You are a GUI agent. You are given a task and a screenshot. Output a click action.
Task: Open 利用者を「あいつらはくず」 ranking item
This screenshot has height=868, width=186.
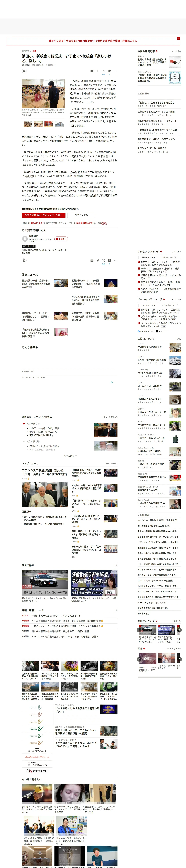[x=160, y=263]
